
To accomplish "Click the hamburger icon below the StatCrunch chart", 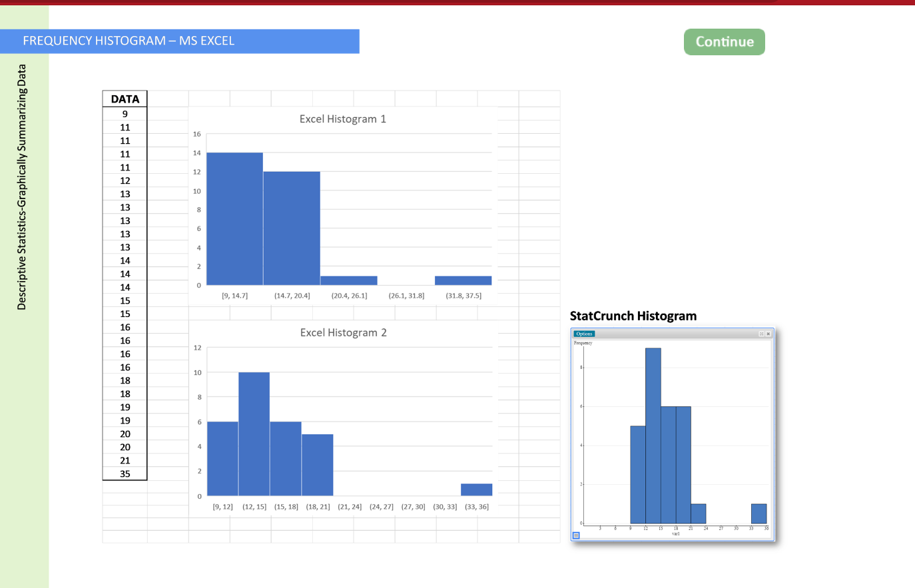I will pyautogui.click(x=575, y=537).
